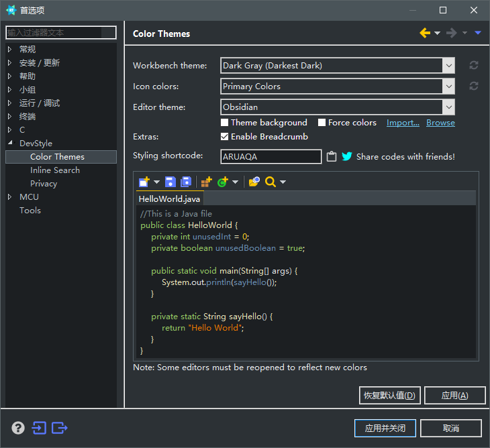Click the yellow search magnifier icon
This screenshot has height=448, width=490.
(x=271, y=182)
